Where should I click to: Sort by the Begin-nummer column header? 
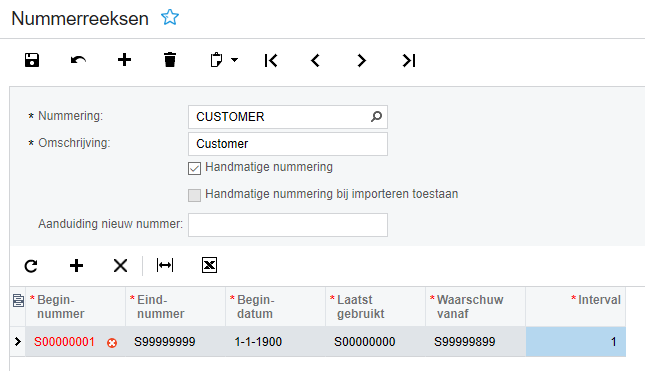[x=75, y=307]
